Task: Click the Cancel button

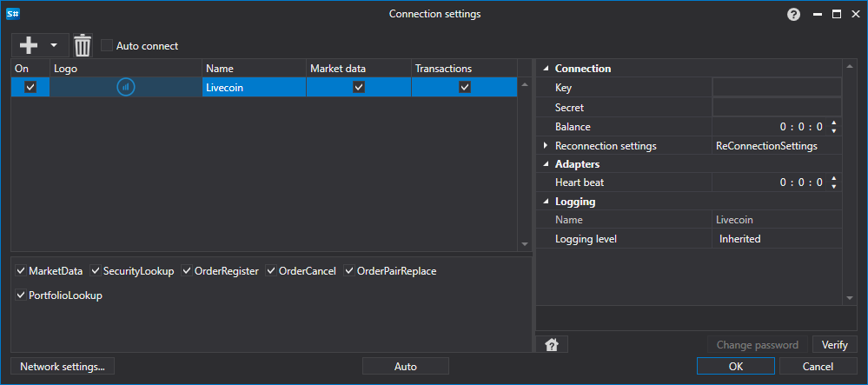Action: click(818, 366)
